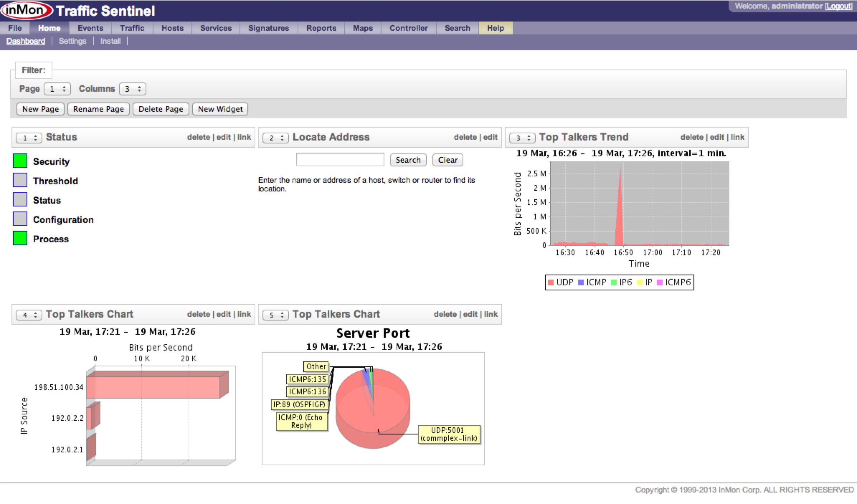Open the Traffic menu tab

pyautogui.click(x=132, y=28)
